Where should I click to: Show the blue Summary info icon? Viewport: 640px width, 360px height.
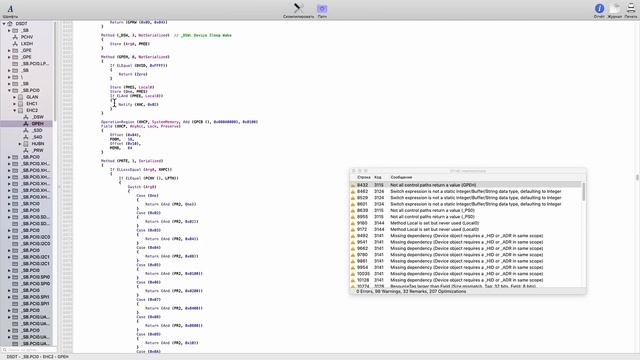(599, 8)
